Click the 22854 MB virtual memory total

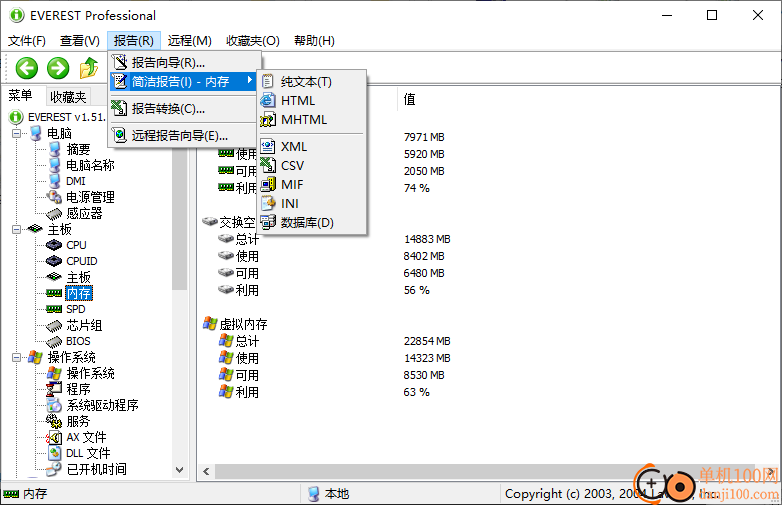click(x=427, y=341)
